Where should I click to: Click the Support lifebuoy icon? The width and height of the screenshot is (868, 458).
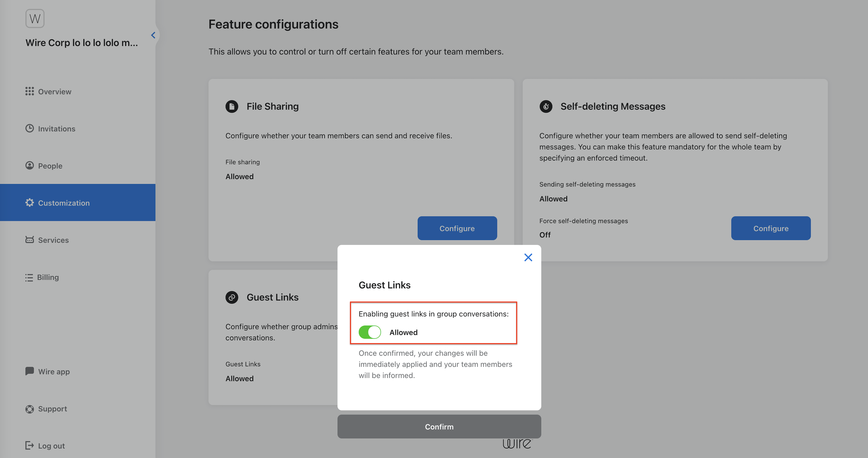click(x=29, y=409)
